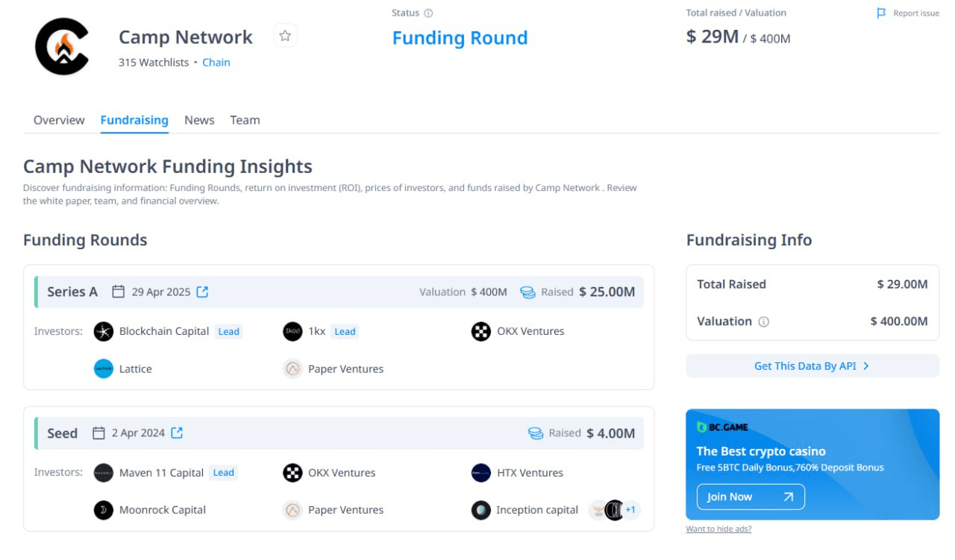
Task: Open Paper Ventures logo in Series A
Action: 292,368
